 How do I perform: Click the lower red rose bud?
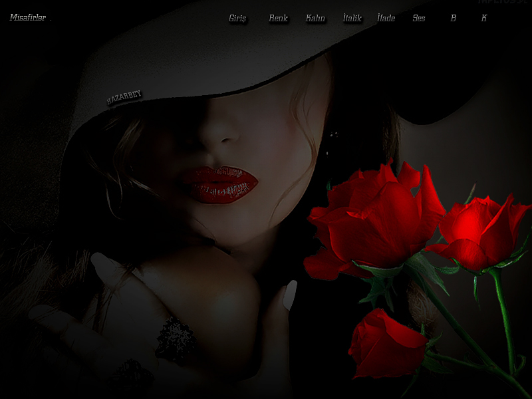click(386, 342)
